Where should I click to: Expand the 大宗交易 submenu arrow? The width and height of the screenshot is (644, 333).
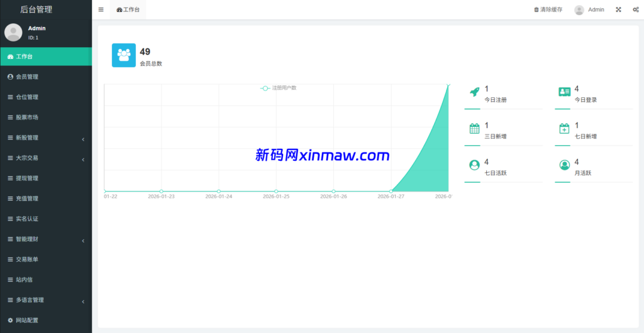click(83, 160)
